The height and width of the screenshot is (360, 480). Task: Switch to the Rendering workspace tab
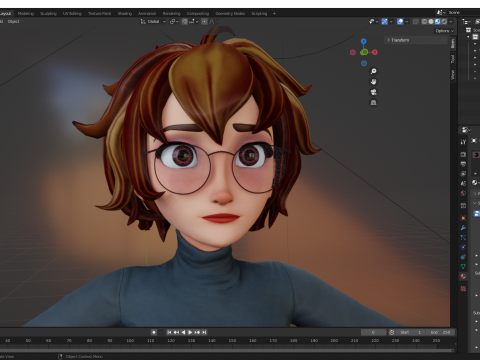coord(171,13)
